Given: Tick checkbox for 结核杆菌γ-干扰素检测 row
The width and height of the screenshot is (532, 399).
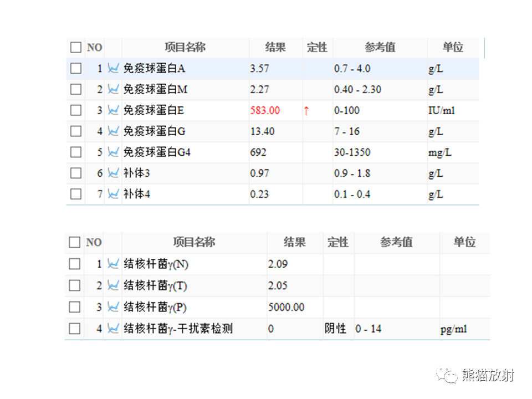Looking at the screenshot, I should coord(74,329).
